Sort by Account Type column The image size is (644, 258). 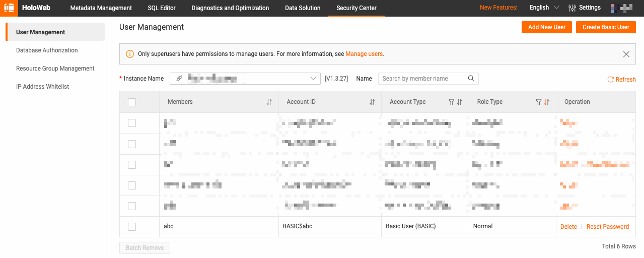pyautogui.click(x=460, y=102)
